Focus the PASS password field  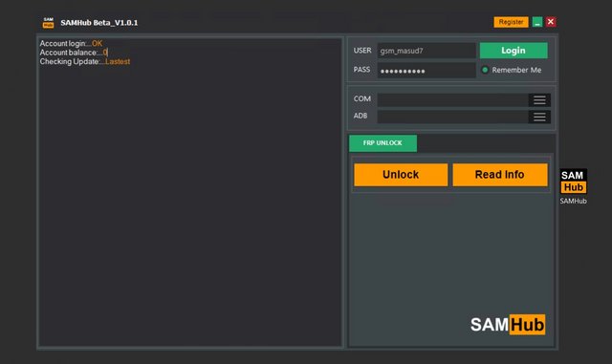click(x=426, y=71)
